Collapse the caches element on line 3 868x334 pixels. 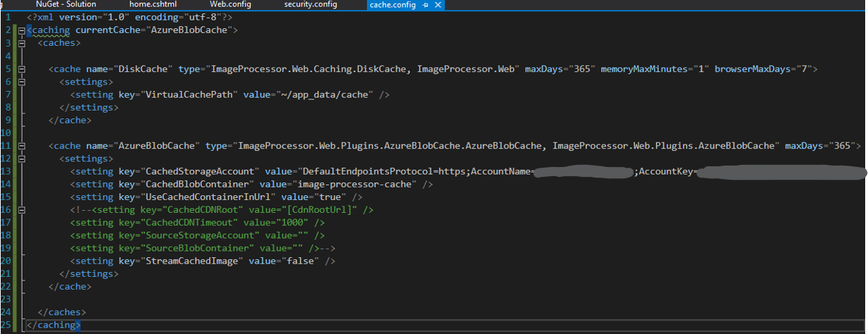(21, 43)
